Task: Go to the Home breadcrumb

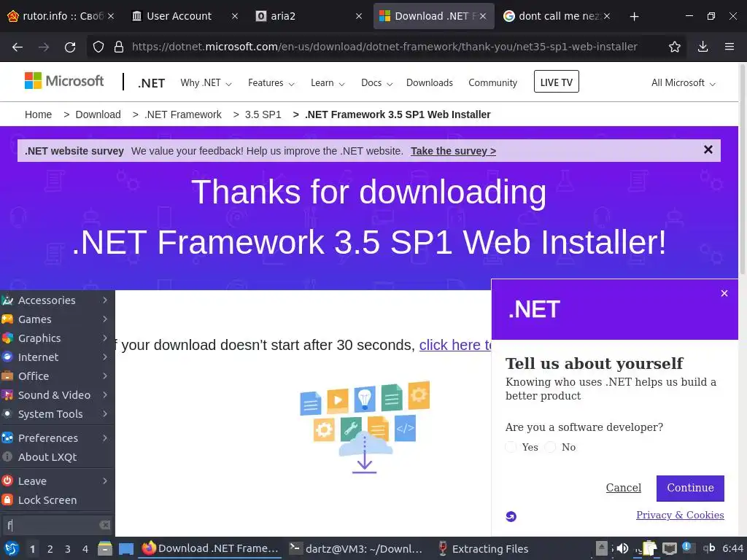Action: pos(38,114)
